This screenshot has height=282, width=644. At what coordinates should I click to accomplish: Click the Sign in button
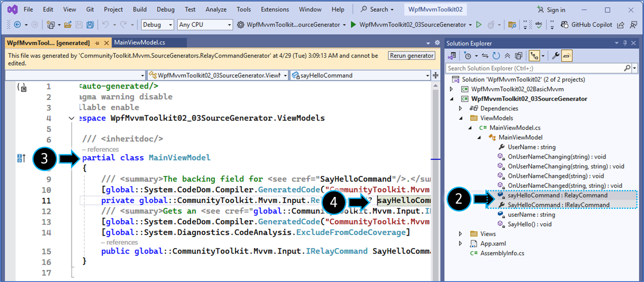pos(551,10)
